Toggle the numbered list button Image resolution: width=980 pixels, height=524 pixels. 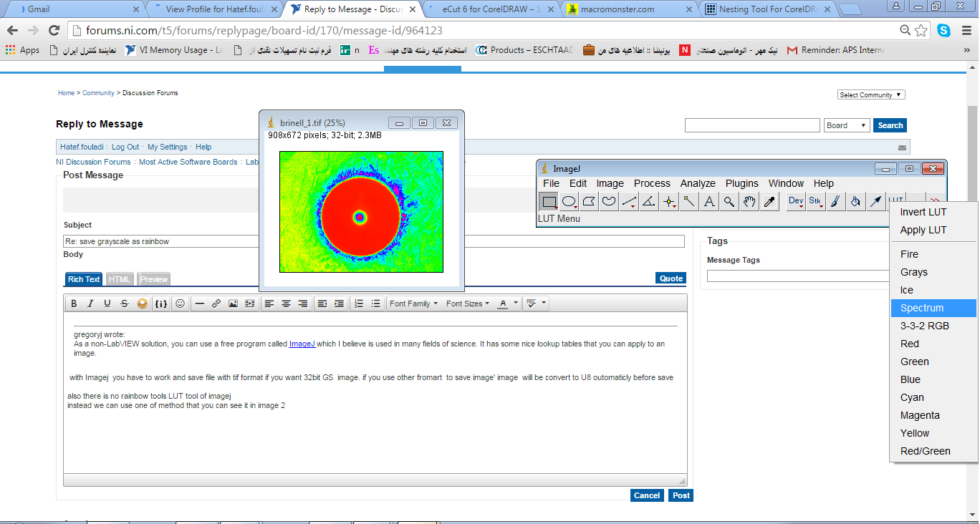pos(359,304)
